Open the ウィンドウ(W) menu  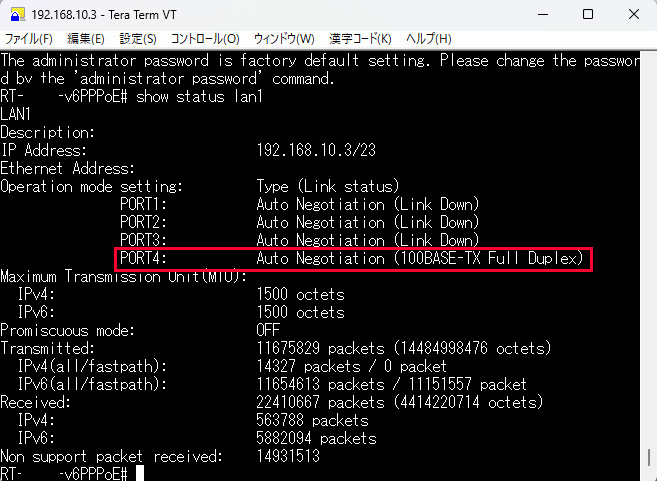click(x=284, y=39)
